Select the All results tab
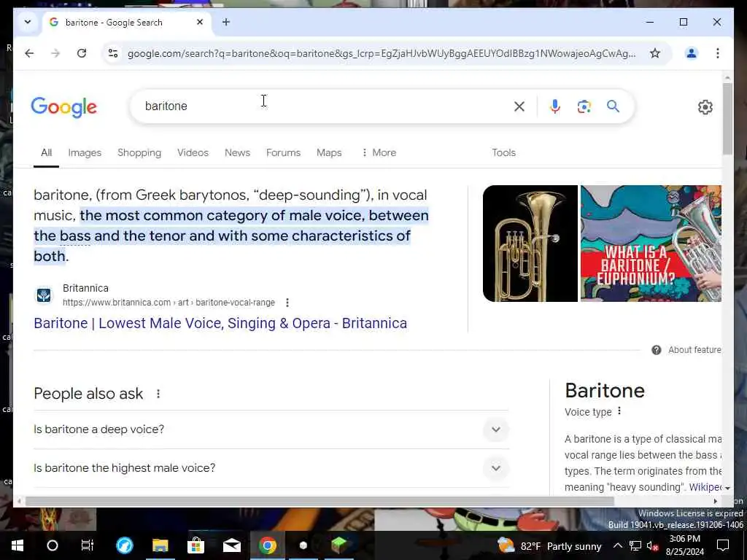 (x=46, y=153)
